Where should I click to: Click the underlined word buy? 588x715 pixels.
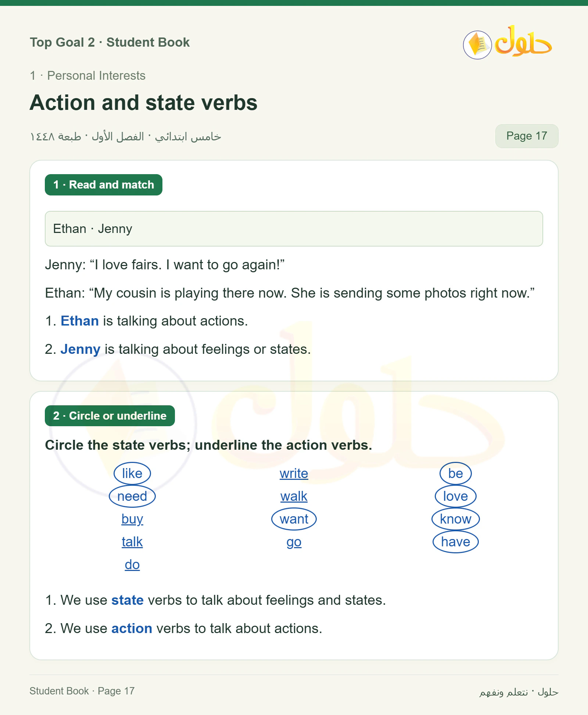[132, 519]
